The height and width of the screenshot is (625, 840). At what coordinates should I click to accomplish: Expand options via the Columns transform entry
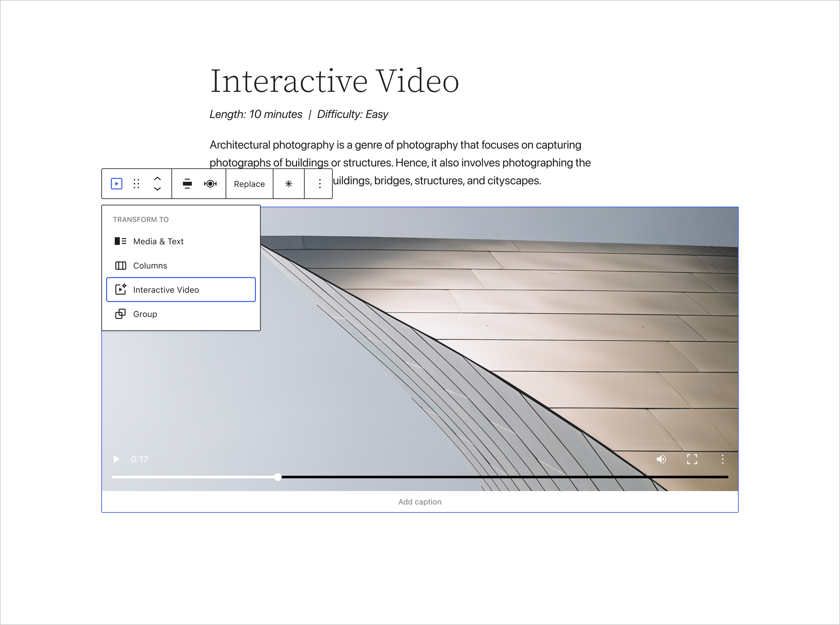[x=150, y=266]
